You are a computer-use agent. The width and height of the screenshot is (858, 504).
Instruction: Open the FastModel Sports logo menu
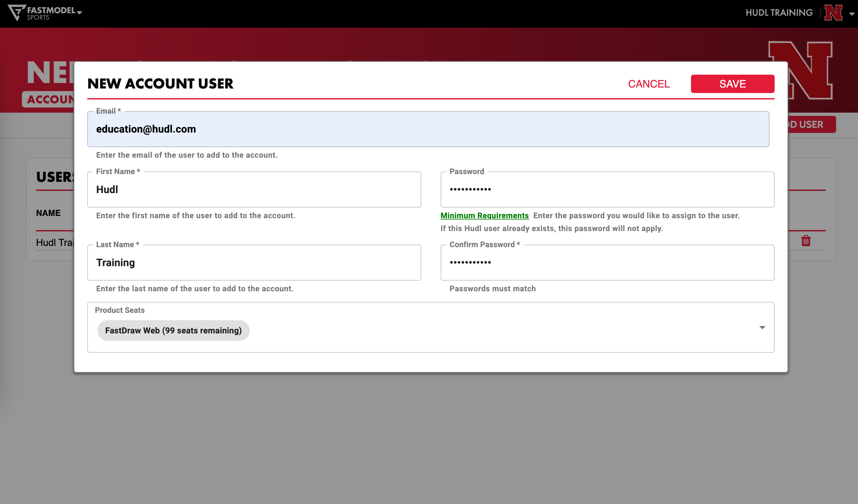pos(45,13)
